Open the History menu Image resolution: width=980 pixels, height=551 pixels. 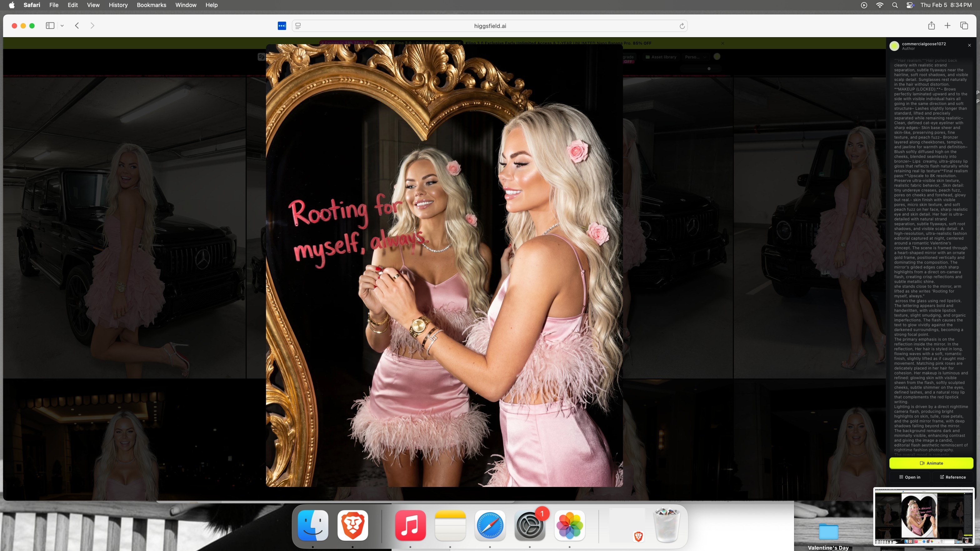pos(118,5)
